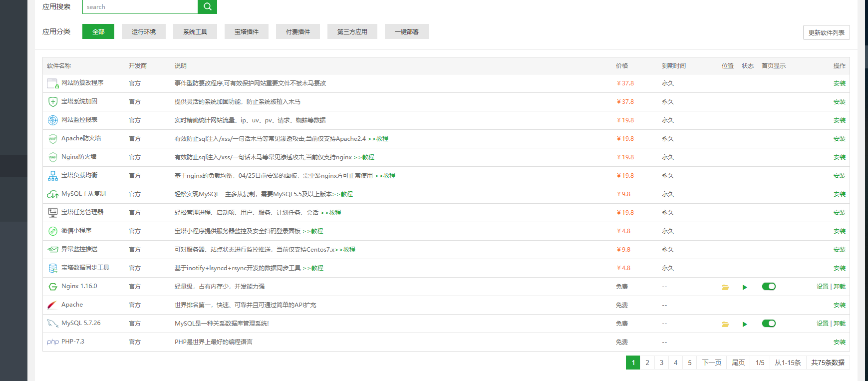Click the 网站防篡改程序 app icon
This screenshot has height=381, width=868.
(53, 83)
